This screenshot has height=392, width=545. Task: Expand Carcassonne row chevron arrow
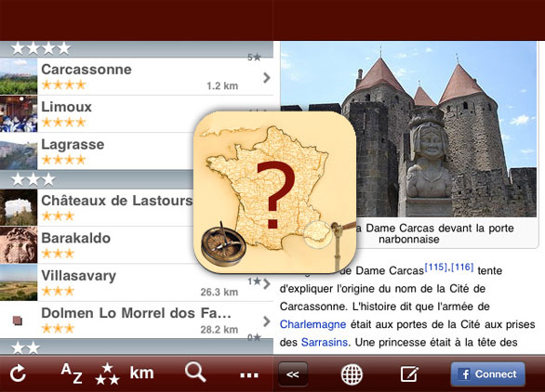click(267, 78)
